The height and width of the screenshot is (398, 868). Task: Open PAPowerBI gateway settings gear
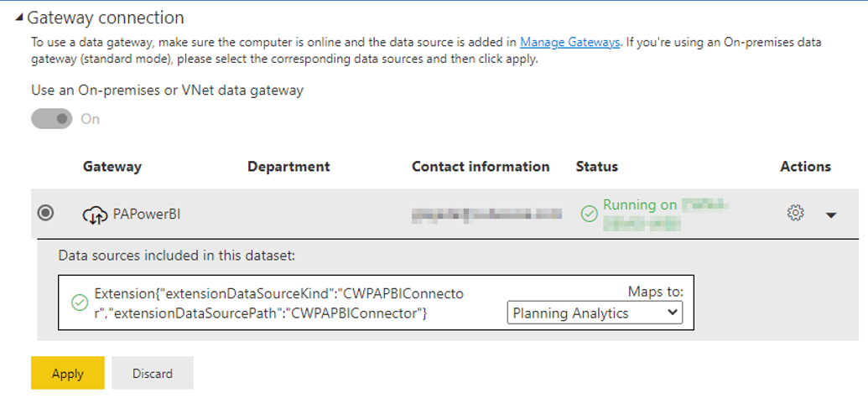point(796,214)
